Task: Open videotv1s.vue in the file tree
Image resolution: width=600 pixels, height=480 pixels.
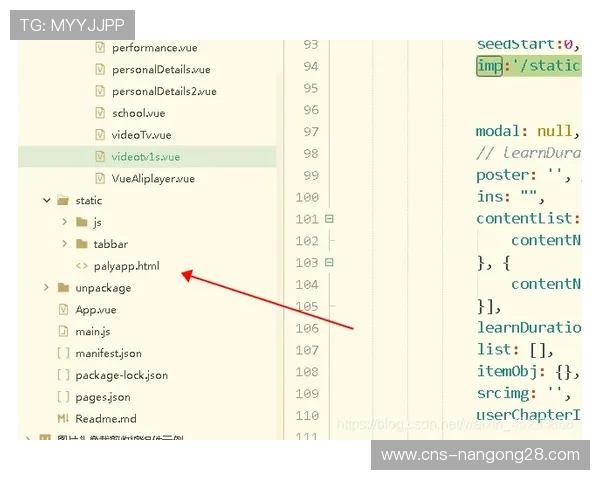Action: pyautogui.click(x=146, y=157)
